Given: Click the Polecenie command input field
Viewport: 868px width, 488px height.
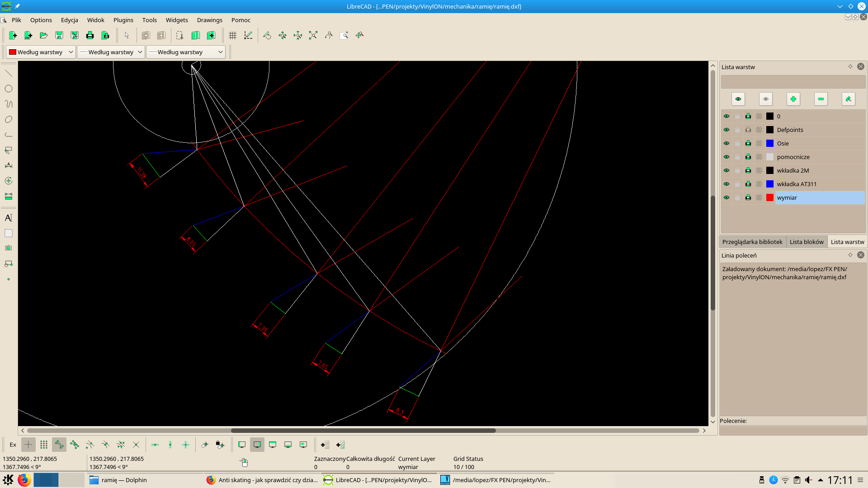Looking at the screenshot, I should (793, 430).
